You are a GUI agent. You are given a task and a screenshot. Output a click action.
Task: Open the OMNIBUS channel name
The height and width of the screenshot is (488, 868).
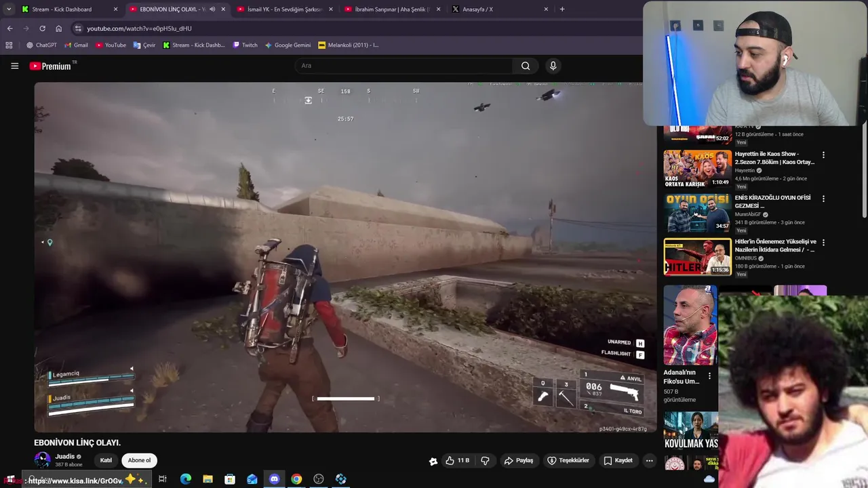point(746,258)
